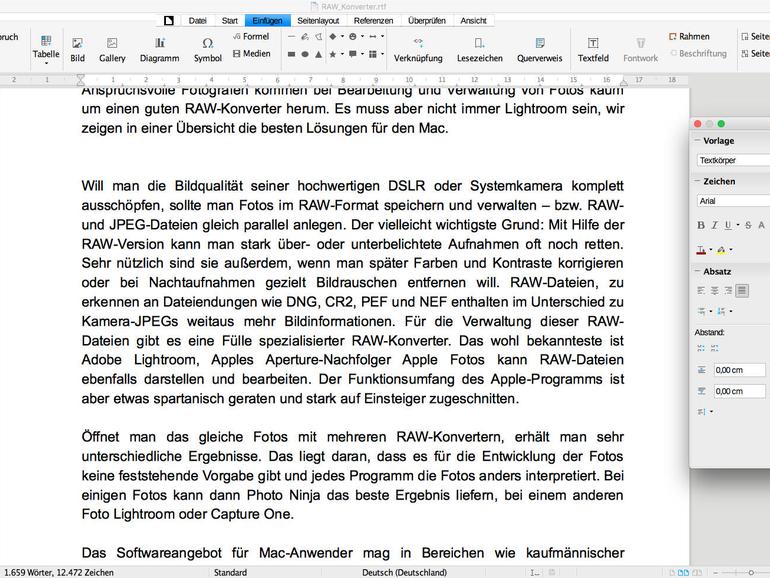The image size is (770, 578).
Task: Insert a cross-reference with Querverweis
Action: (539, 50)
